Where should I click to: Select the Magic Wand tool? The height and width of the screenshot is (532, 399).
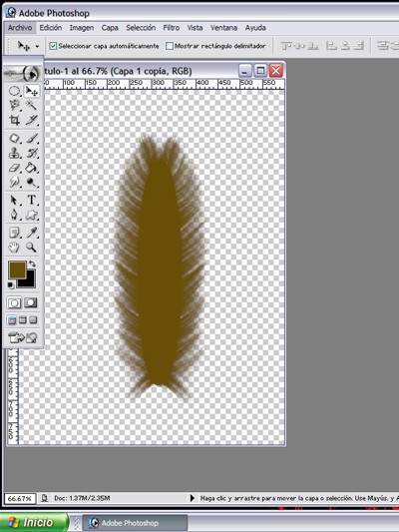click(32, 105)
